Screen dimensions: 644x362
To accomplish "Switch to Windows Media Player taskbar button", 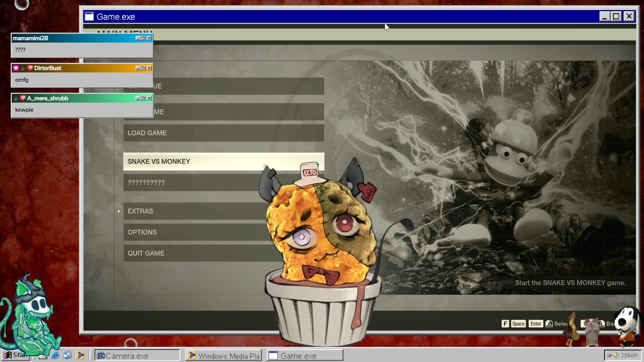I will pos(223,355).
